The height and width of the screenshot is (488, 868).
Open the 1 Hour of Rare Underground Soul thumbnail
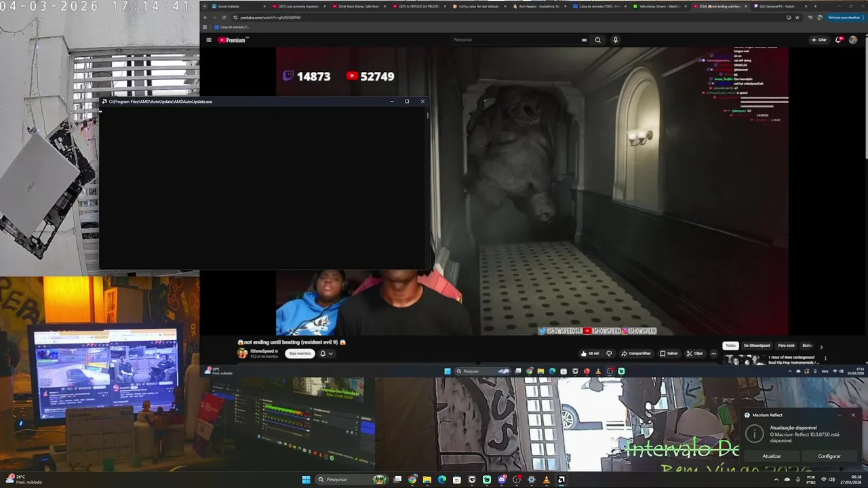tap(743, 359)
